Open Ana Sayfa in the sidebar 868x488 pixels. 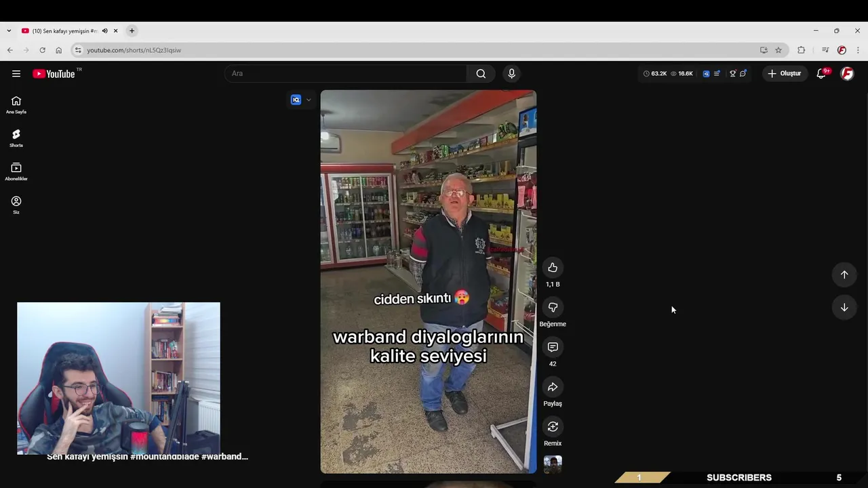point(16,105)
